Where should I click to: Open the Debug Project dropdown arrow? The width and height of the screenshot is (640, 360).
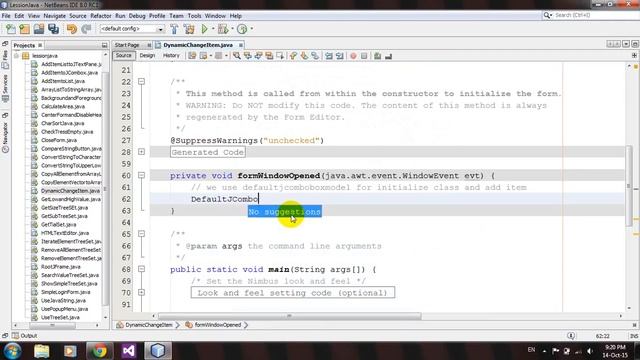point(232,29)
